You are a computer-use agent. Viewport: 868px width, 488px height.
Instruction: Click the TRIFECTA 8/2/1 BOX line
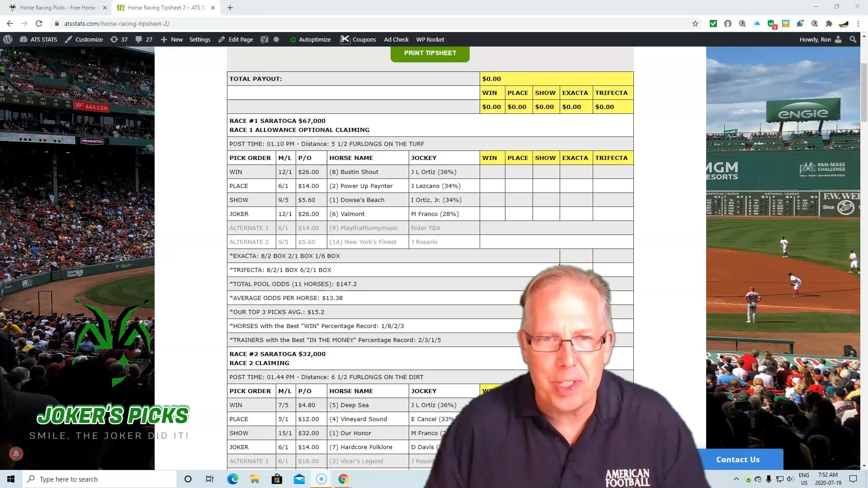[x=280, y=270]
